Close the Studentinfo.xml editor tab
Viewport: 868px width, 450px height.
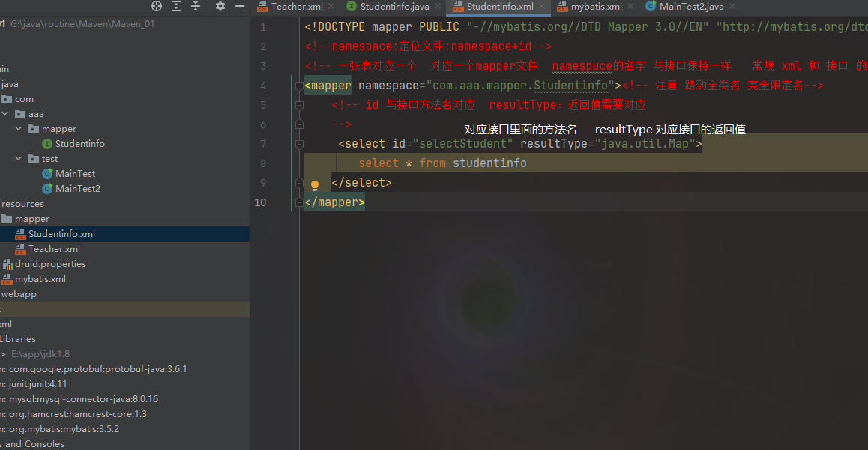542,7
